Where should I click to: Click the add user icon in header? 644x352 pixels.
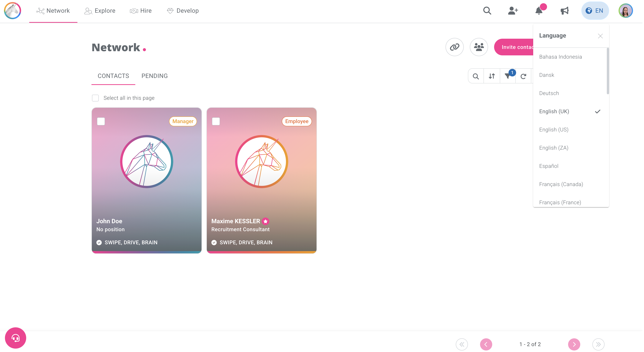coord(513,11)
